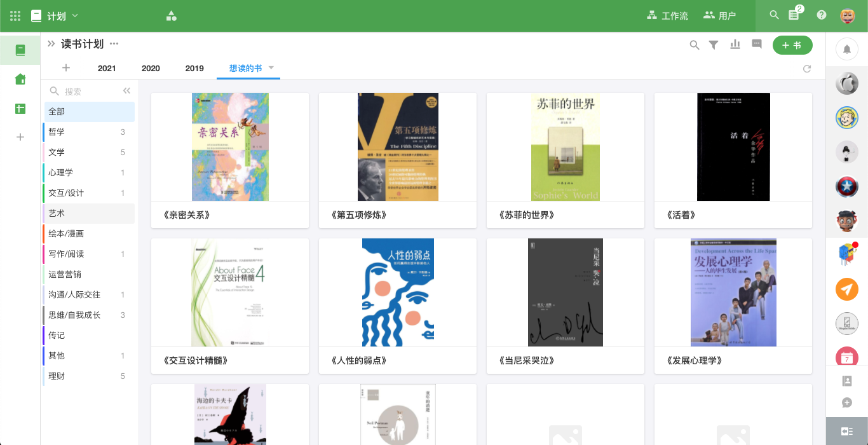
Task: Open the 亲密关系 book cover
Action: coord(230,147)
